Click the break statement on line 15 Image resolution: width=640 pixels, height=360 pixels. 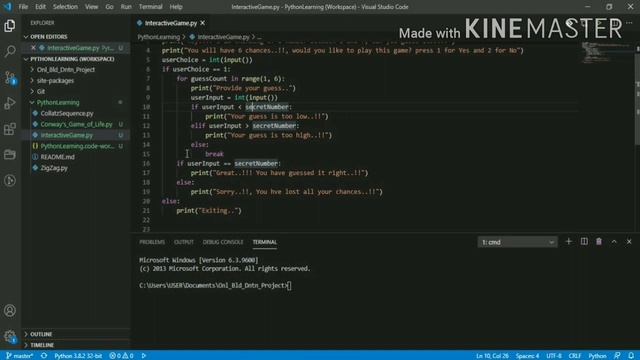[x=214, y=154]
